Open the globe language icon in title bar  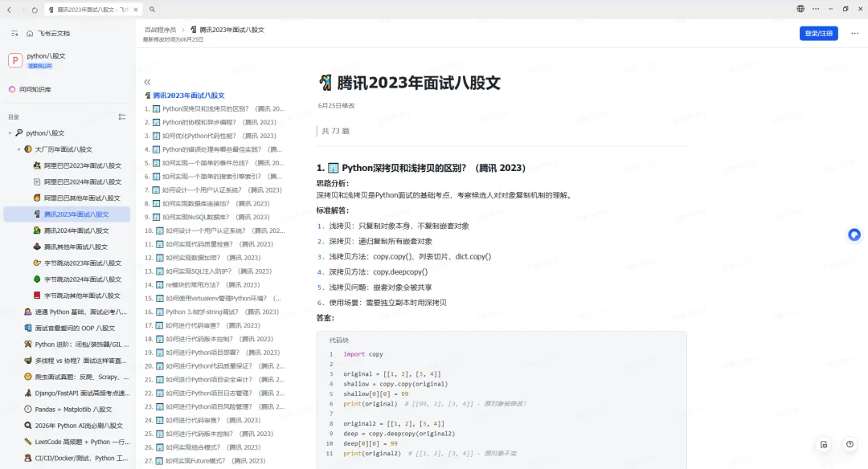pos(800,9)
